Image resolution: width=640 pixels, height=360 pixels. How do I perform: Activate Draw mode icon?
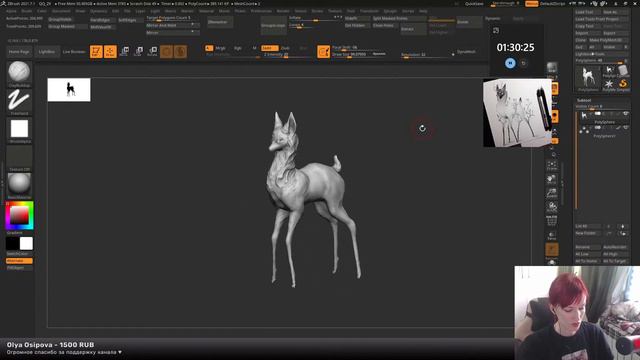point(110,51)
